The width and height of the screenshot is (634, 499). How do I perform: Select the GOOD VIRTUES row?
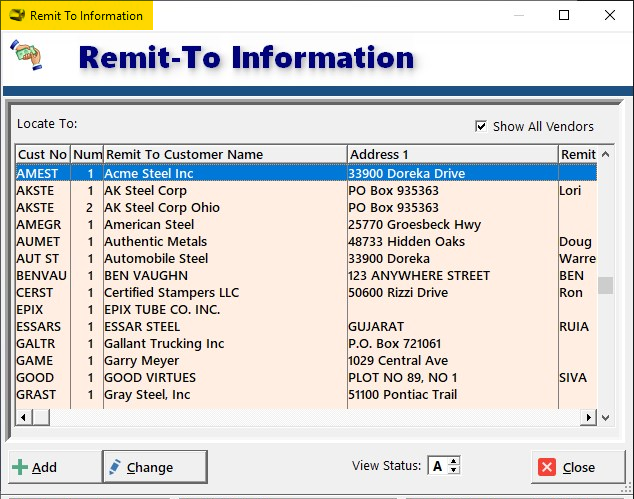[306, 377]
